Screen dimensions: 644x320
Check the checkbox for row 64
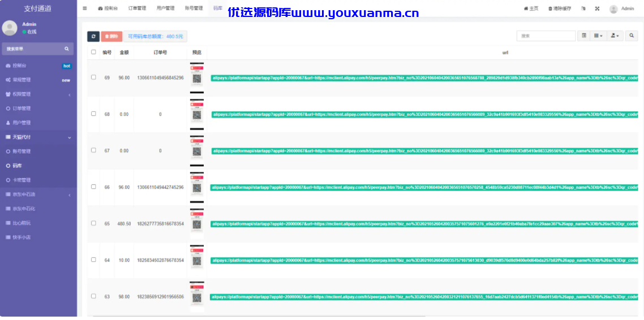tap(93, 260)
